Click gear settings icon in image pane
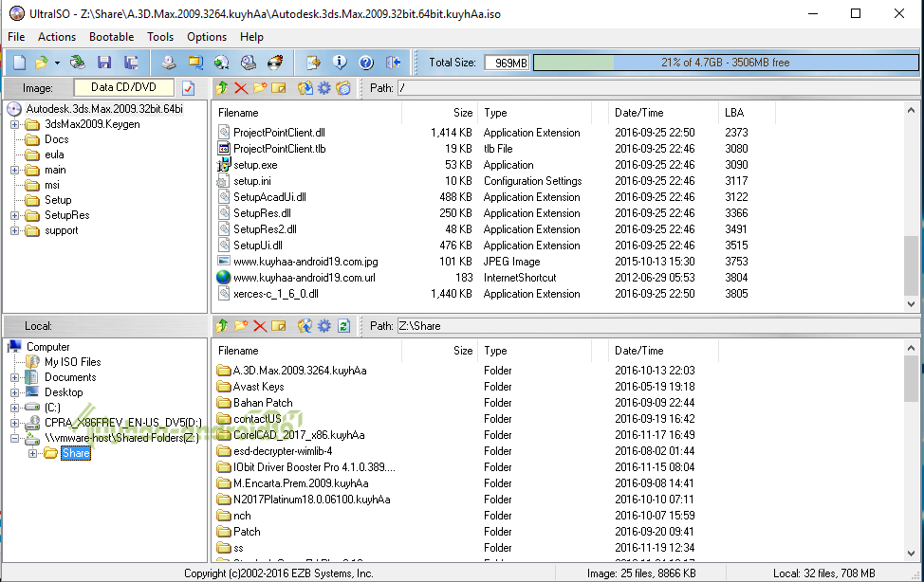The image size is (924, 582). (324, 88)
